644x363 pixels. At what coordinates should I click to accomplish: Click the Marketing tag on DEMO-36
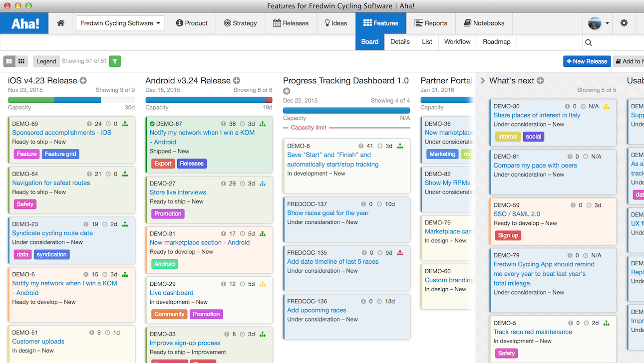[x=442, y=154]
